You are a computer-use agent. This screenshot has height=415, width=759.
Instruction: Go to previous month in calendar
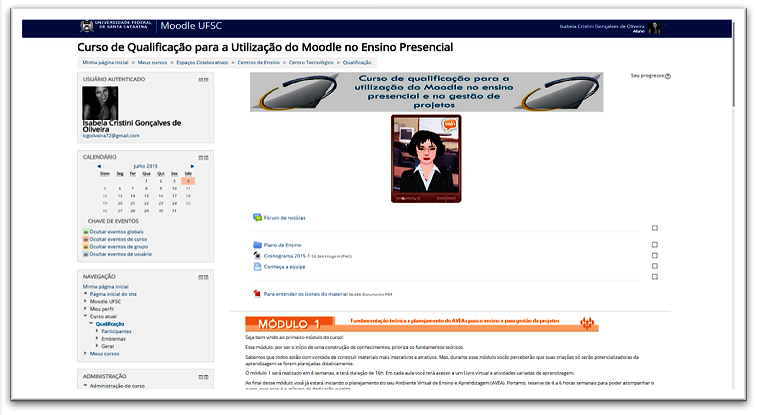[99, 166]
